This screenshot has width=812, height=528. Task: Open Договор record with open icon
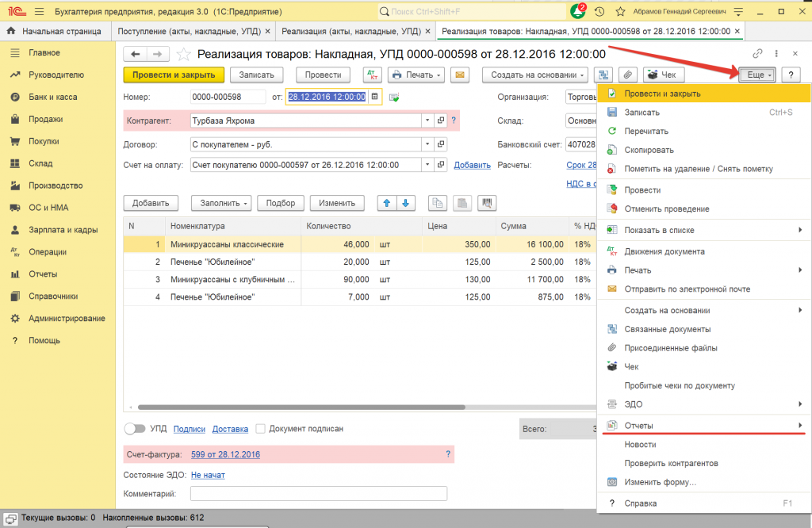pos(441,144)
